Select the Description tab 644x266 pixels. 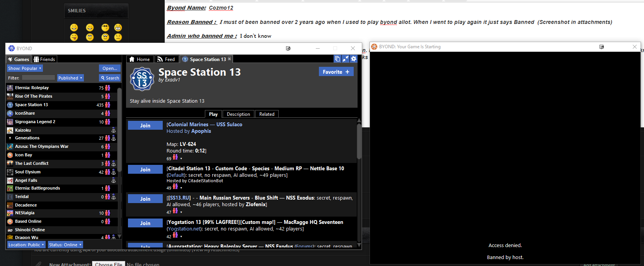239,114
